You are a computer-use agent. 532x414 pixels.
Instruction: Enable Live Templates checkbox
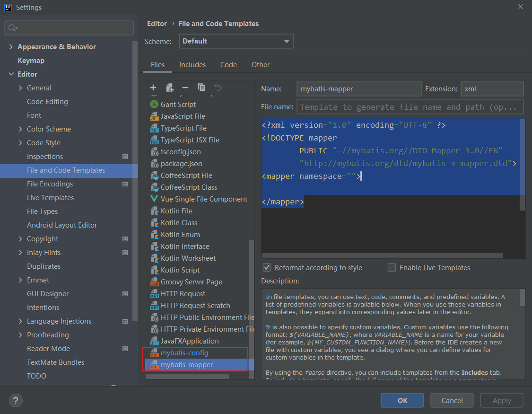tap(392, 268)
